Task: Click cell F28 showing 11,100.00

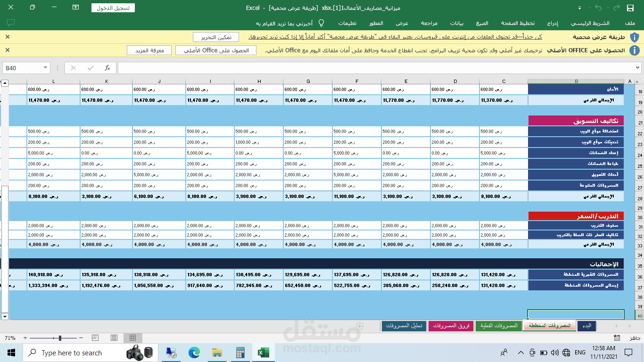Action: [x=357, y=196]
